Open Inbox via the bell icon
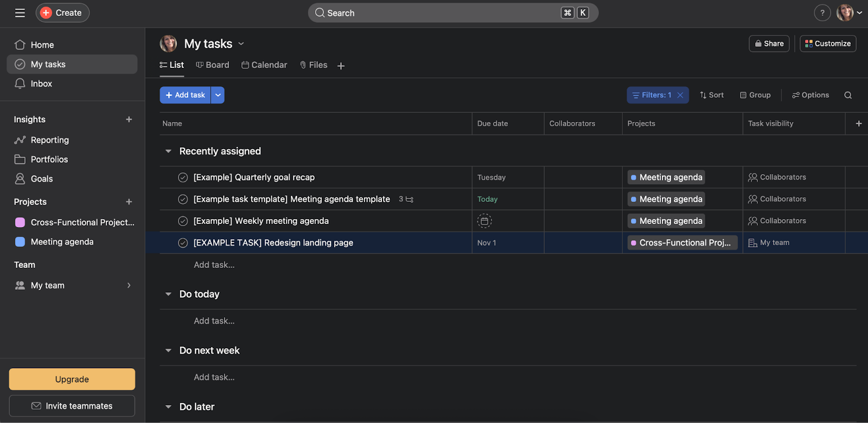The height and width of the screenshot is (423, 868). pyautogui.click(x=20, y=84)
